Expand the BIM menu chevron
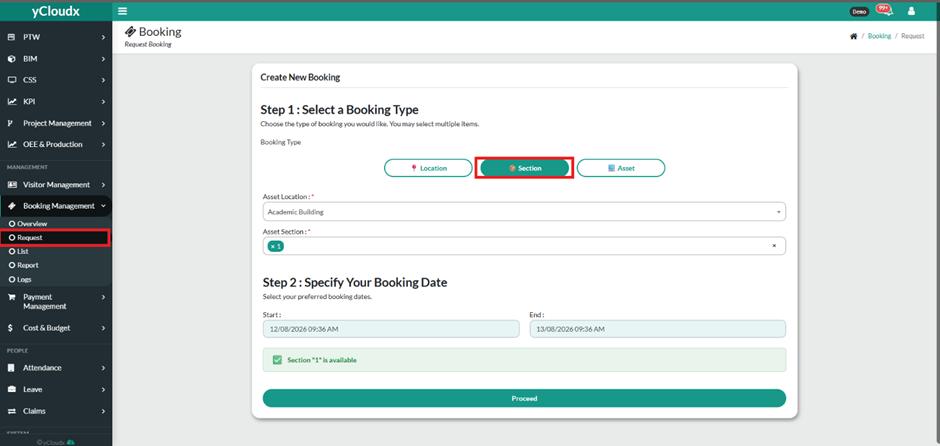The height and width of the screenshot is (446, 940). coord(103,59)
